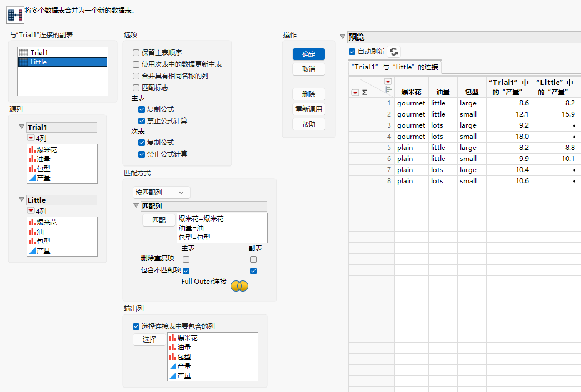Click the 确定 button

pos(309,54)
